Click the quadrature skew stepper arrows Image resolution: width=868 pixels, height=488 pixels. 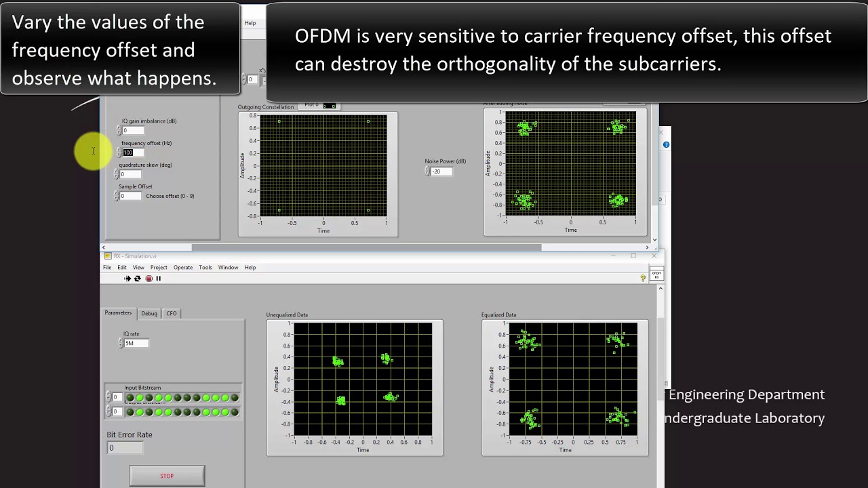coord(117,174)
